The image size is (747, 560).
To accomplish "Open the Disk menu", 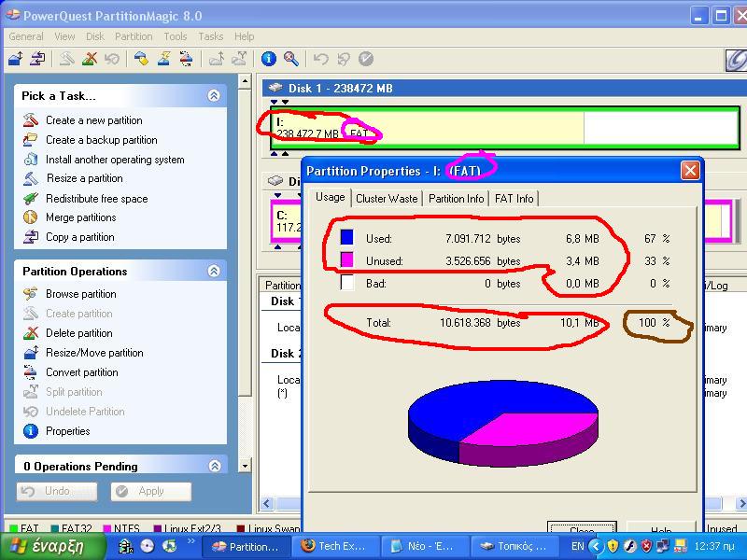I will (x=95, y=36).
